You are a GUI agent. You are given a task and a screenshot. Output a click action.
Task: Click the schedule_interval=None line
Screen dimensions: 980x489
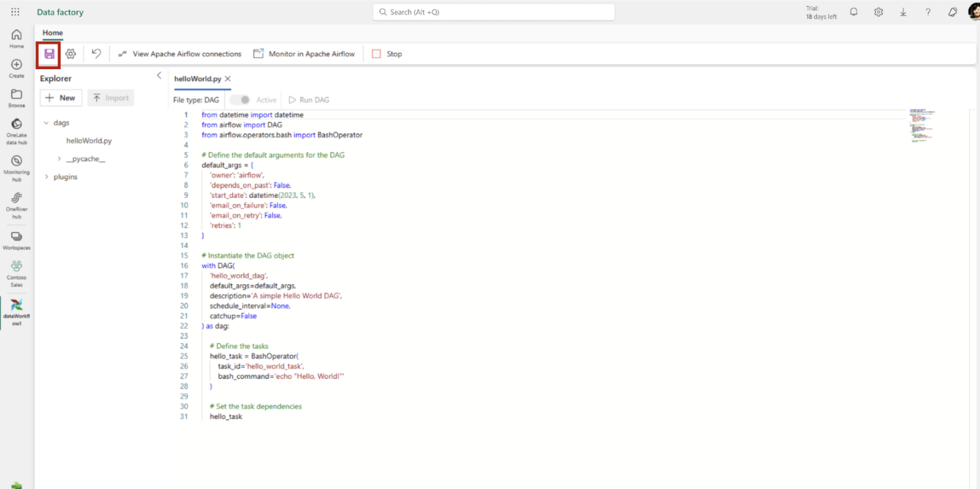[x=250, y=305]
